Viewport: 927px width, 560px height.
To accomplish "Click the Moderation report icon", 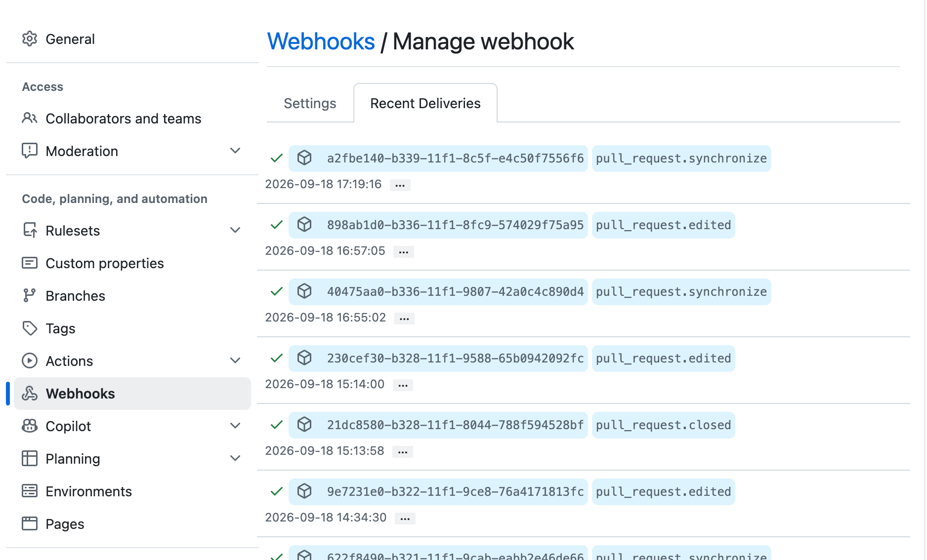I will [30, 151].
